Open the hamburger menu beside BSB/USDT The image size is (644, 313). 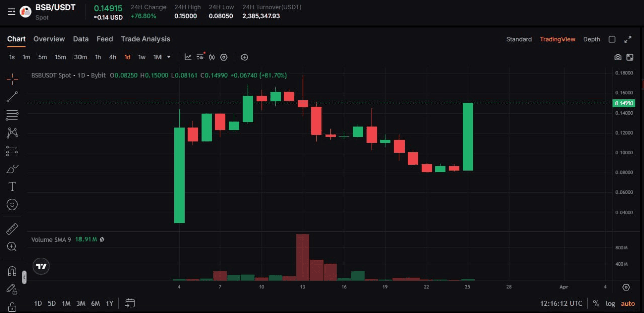point(11,11)
